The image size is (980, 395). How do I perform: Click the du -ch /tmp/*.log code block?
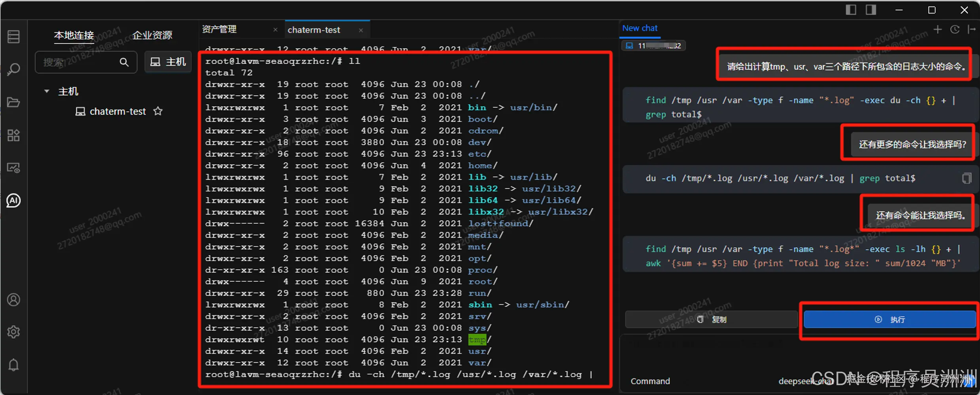800,179
